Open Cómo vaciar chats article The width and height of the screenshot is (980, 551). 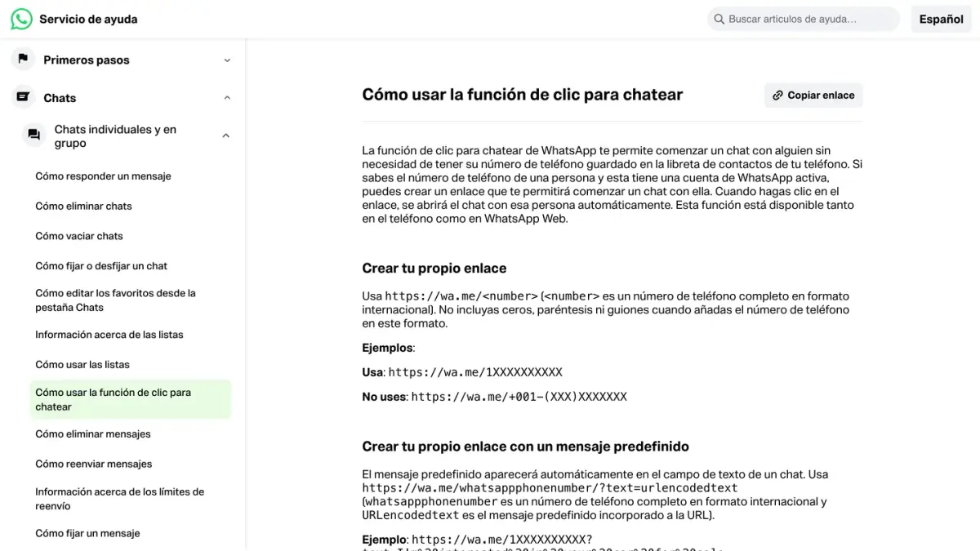coord(79,236)
